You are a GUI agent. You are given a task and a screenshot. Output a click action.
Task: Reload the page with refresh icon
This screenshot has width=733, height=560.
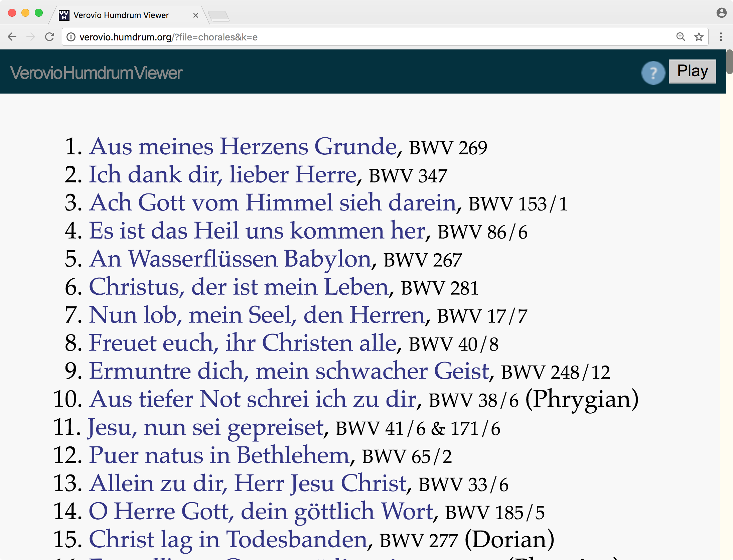(49, 37)
